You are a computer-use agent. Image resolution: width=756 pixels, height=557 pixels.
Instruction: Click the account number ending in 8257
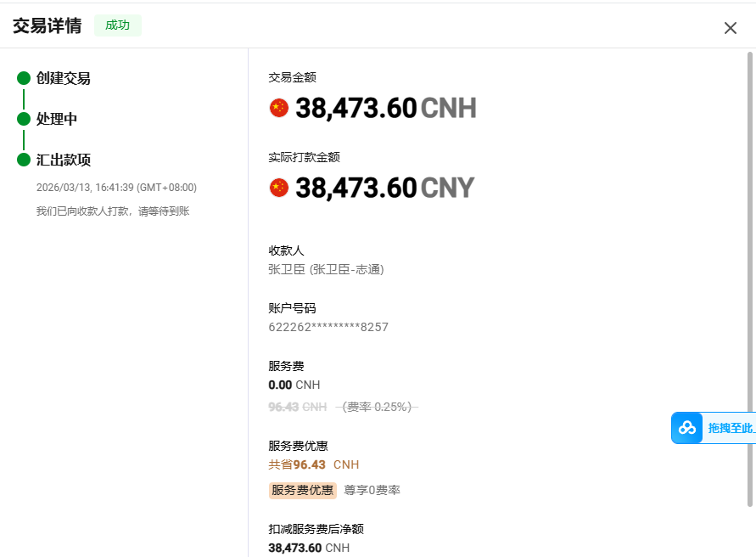[x=328, y=327]
